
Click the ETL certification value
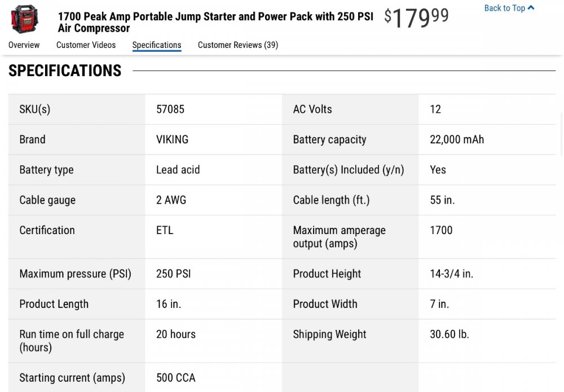165,230
